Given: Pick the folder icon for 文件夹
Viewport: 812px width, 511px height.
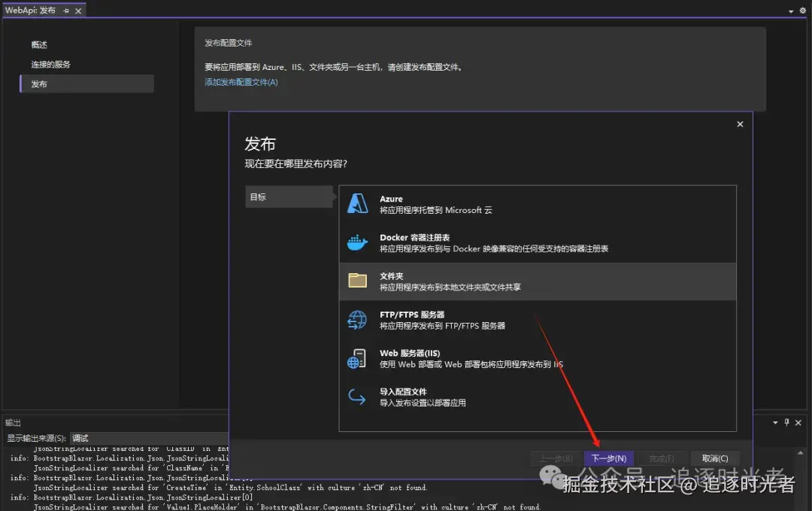Looking at the screenshot, I should pos(357,281).
